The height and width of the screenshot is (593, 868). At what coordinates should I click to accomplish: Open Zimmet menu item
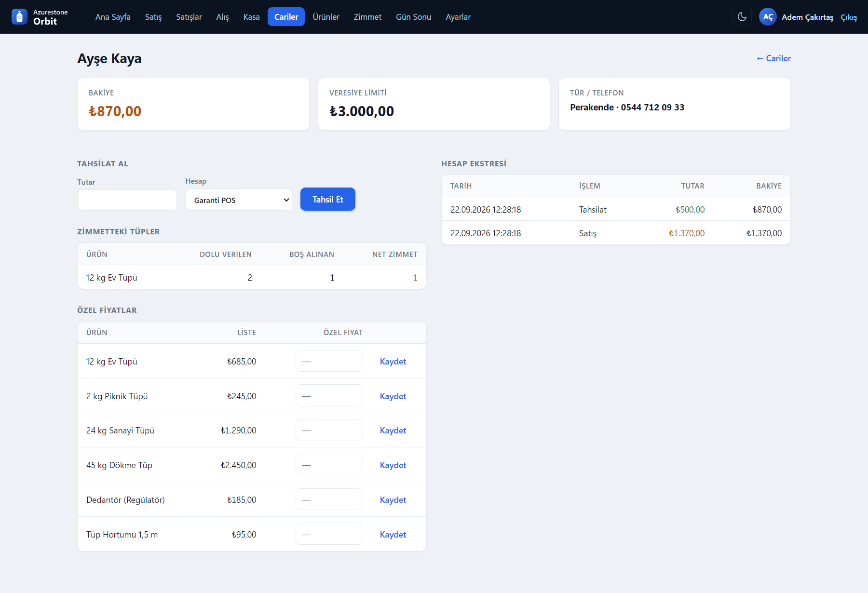(x=367, y=17)
